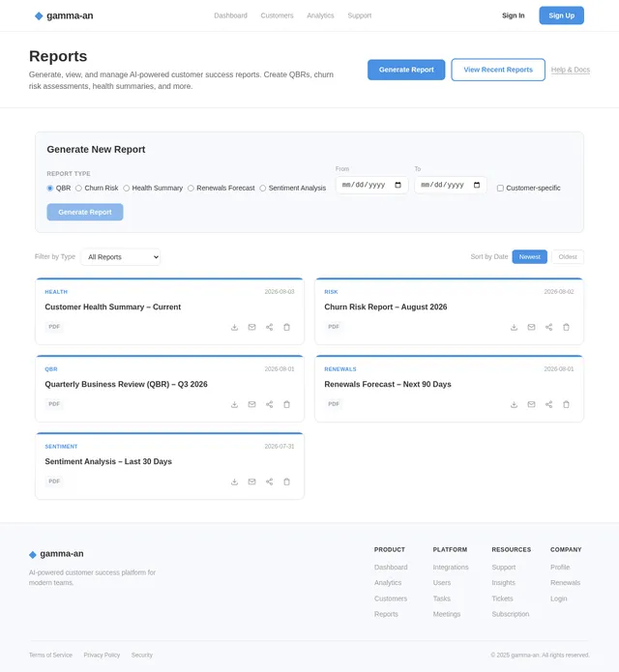Image resolution: width=619 pixels, height=672 pixels.
Task: Click the Sign Up button
Action: coord(561,15)
